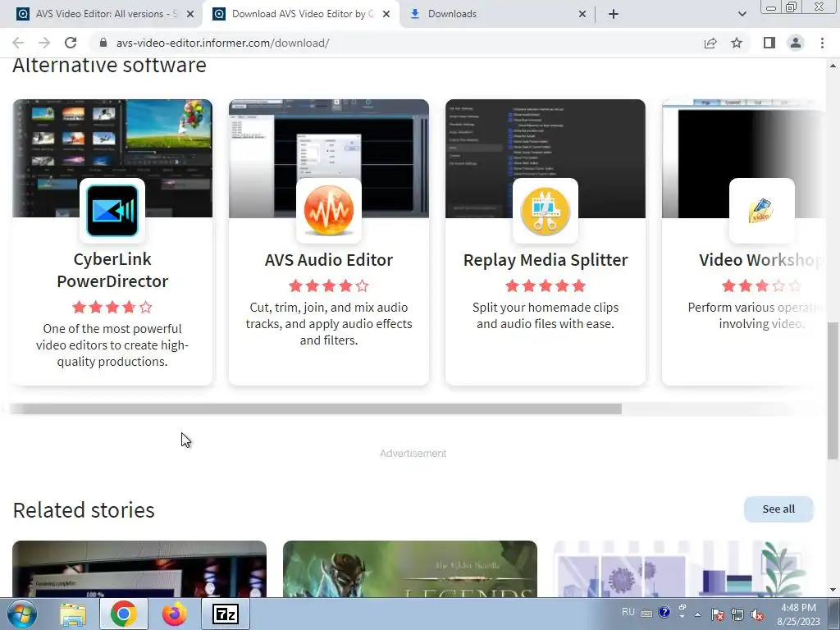Click the RU language indicator

point(628,612)
